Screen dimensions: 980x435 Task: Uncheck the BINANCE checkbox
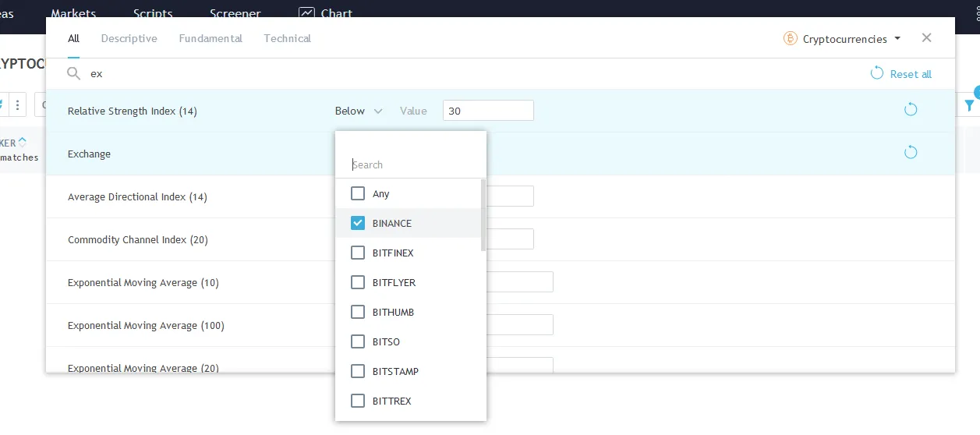358,223
